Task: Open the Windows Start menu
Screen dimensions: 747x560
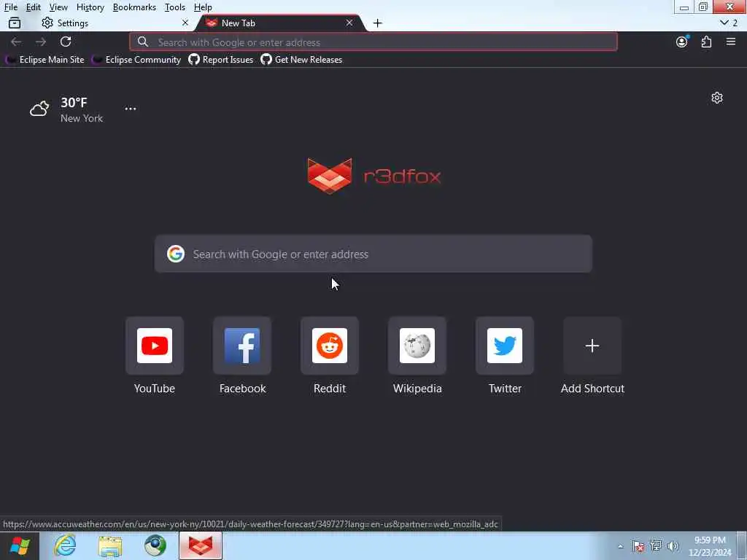Action: [20, 545]
